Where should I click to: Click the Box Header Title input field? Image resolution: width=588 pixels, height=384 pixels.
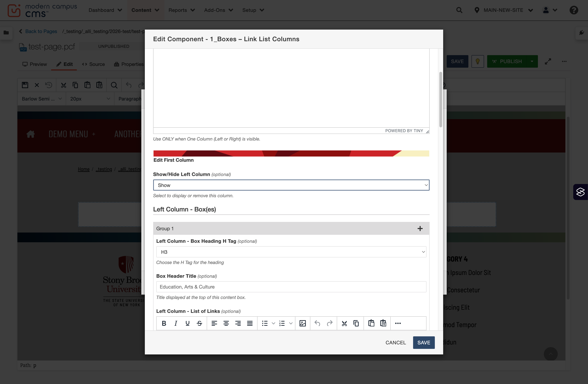click(x=291, y=287)
